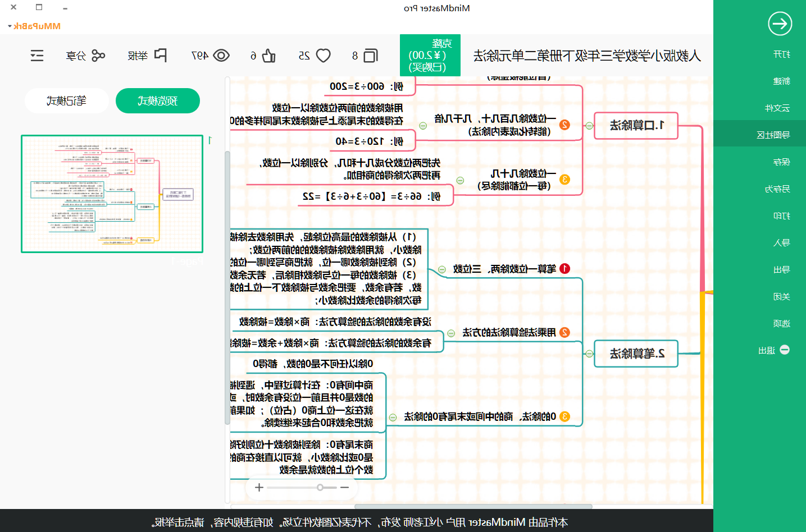
Task: Click node text 一位数除几十几
Action: pyautogui.click(x=523, y=173)
